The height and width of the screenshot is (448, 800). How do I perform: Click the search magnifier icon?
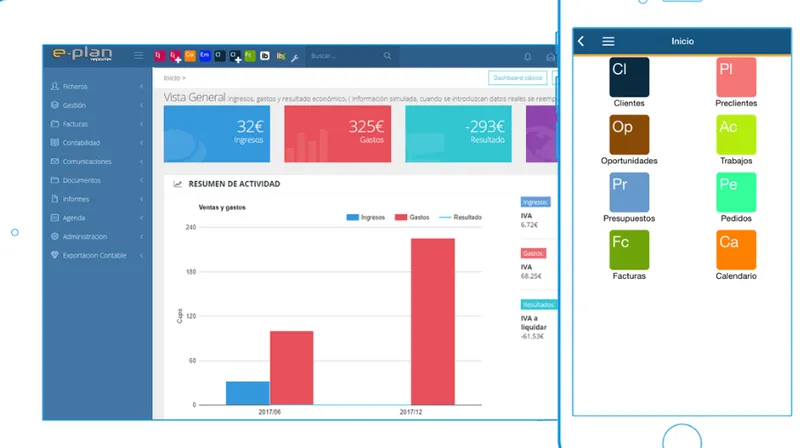click(388, 56)
